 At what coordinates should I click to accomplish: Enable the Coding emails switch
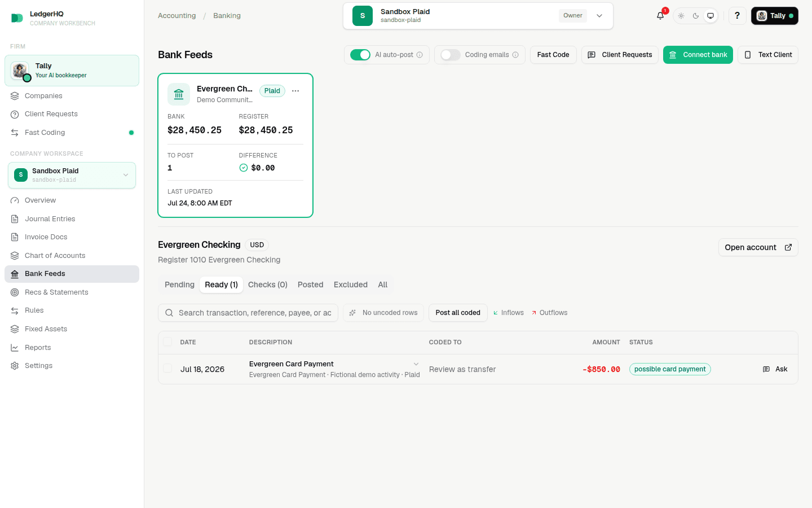coord(451,55)
